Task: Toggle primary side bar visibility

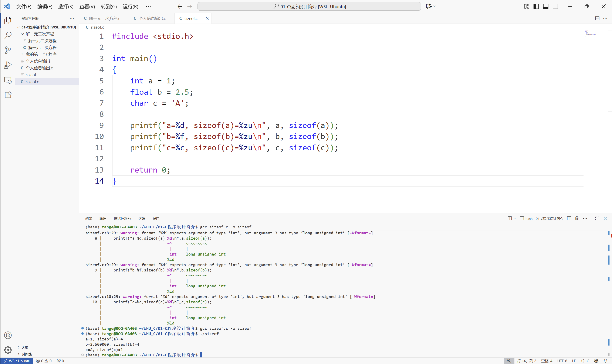Action: pos(536,6)
